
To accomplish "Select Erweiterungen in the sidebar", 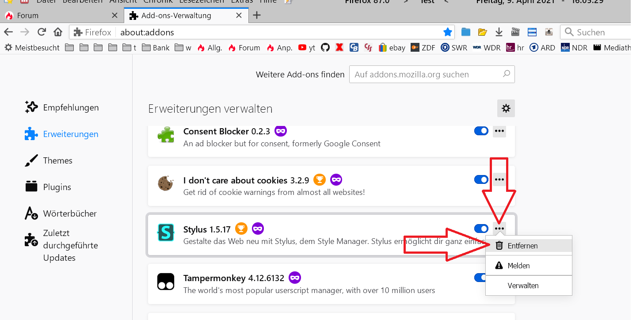I will click(x=61, y=134).
